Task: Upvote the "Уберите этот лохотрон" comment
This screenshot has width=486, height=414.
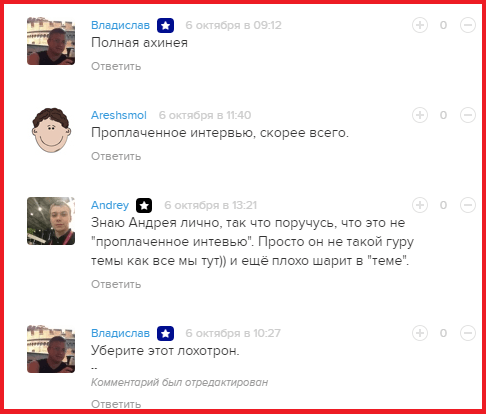Action: [x=420, y=333]
